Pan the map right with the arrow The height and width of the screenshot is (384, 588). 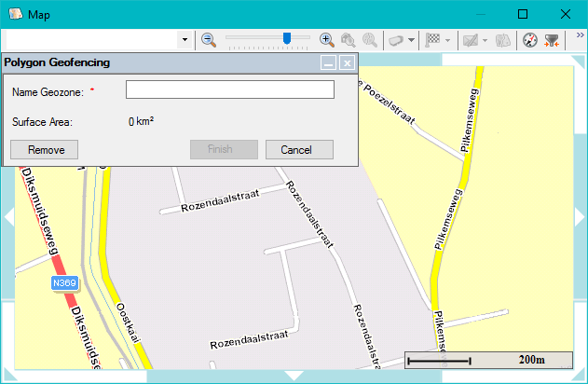coord(580,217)
